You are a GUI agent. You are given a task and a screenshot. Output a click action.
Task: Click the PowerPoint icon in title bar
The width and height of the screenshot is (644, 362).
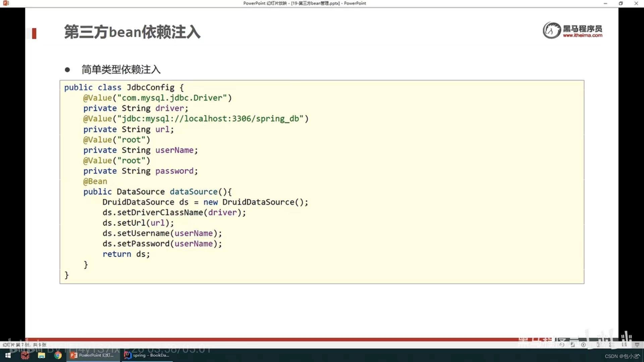coord(6,3)
